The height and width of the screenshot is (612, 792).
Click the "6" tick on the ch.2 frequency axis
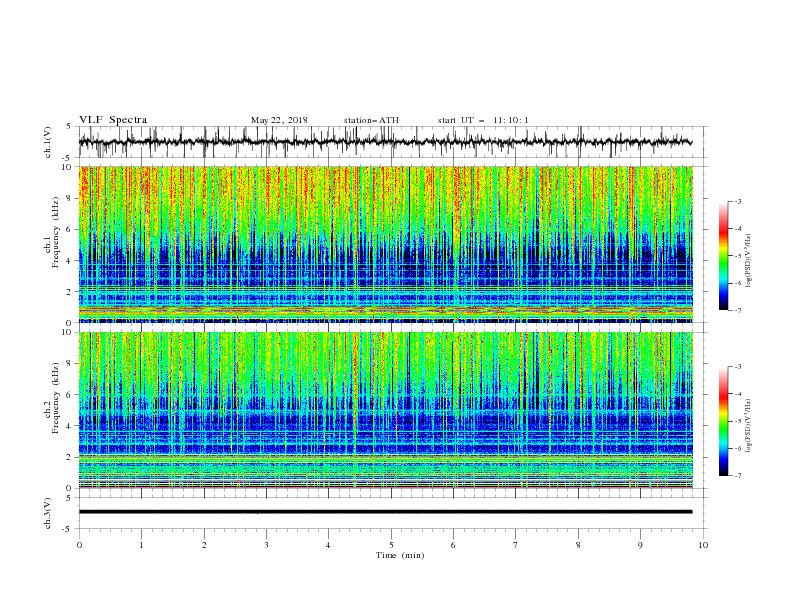[x=70, y=395]
